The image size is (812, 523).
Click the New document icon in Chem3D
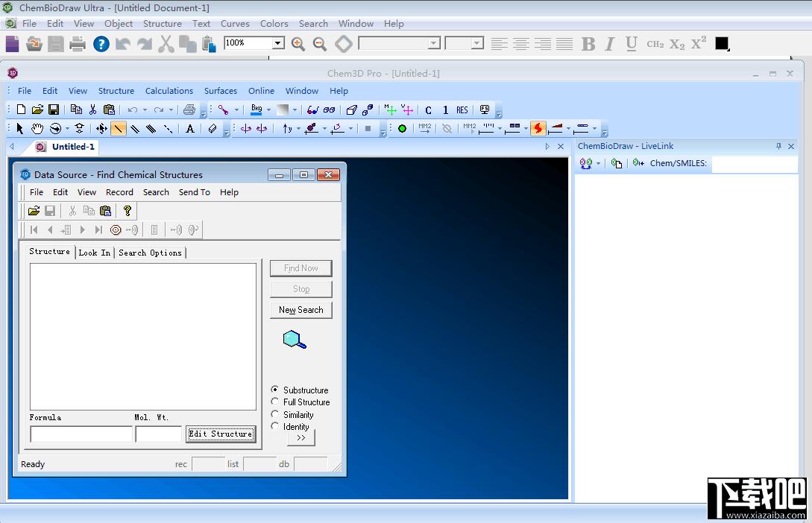tap(21, 110)
